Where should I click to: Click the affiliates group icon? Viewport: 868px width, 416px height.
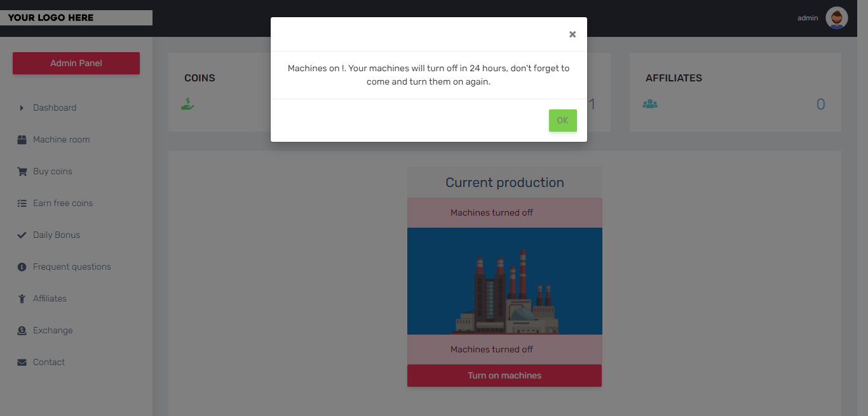pos(650,104)
